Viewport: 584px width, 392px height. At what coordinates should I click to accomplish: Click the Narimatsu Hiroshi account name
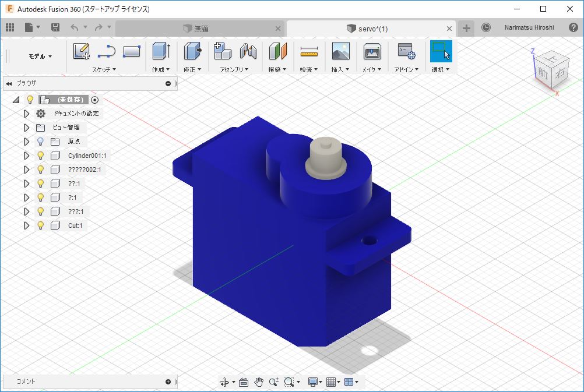click(529, 27)
